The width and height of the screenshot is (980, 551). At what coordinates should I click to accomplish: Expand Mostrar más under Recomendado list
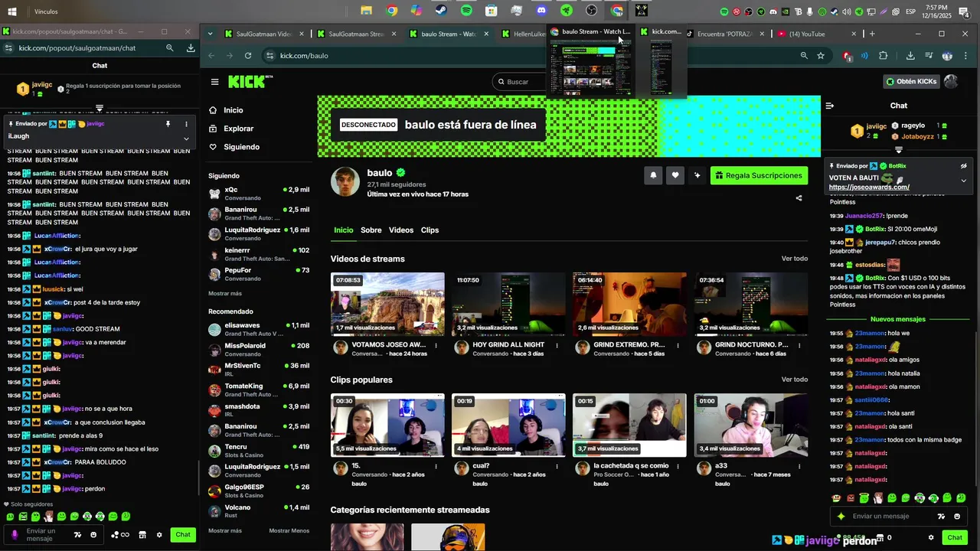pyautogui.click(x=225, y=530)
